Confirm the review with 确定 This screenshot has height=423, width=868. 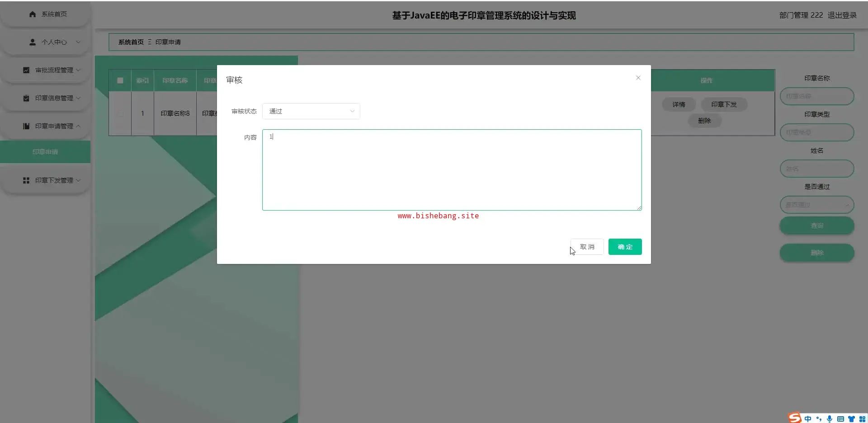[x=625, y=247]
